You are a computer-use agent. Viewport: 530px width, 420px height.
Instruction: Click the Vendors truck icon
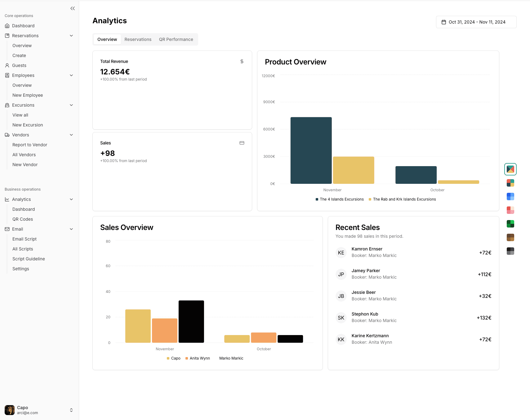[7, 135]
